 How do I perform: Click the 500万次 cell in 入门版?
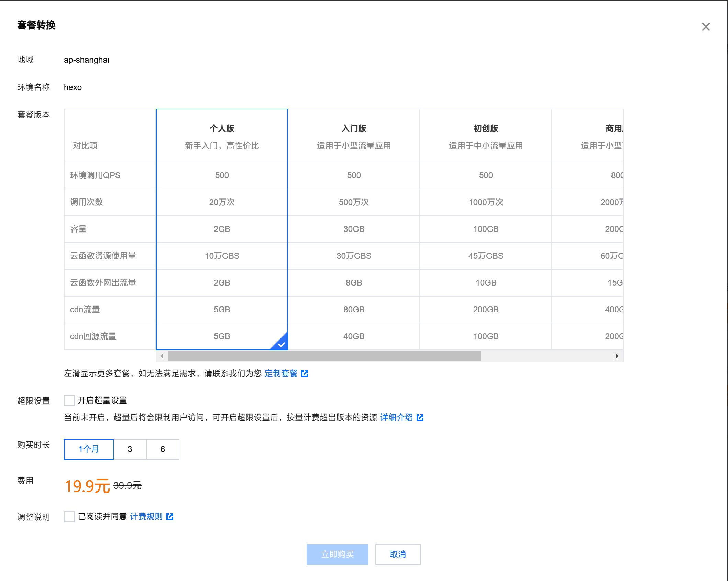354,202
